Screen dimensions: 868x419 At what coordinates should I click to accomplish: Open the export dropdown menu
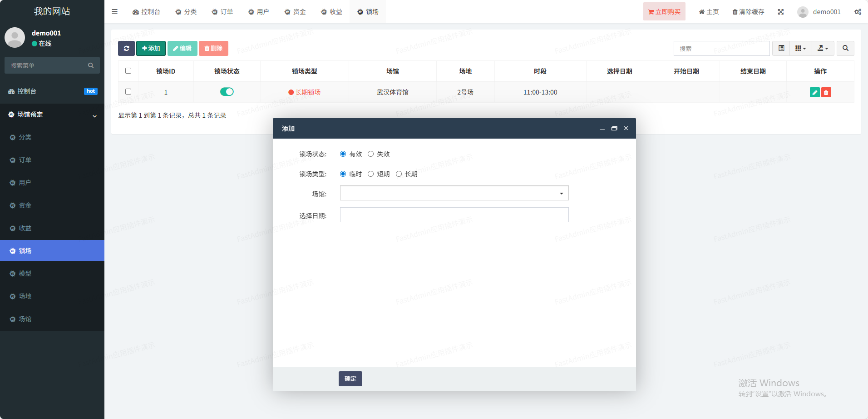coord(823,48)
